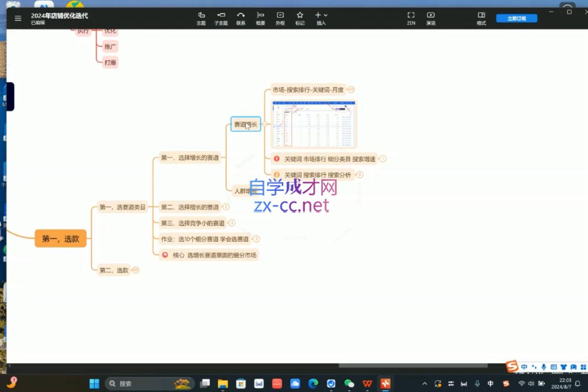Click the 概要 summary toolbar icon
The width and height of the screenshot is (588, 392).
click(x=261, y=18)
